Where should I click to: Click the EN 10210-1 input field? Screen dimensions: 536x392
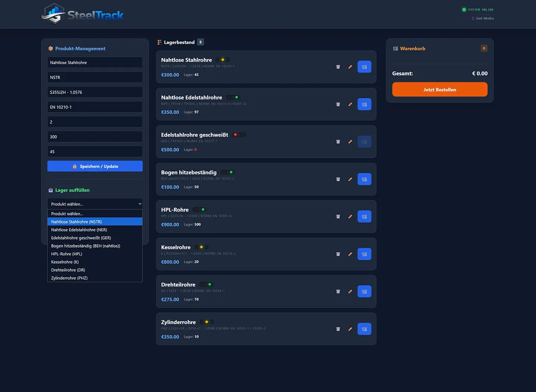[95, 107]
